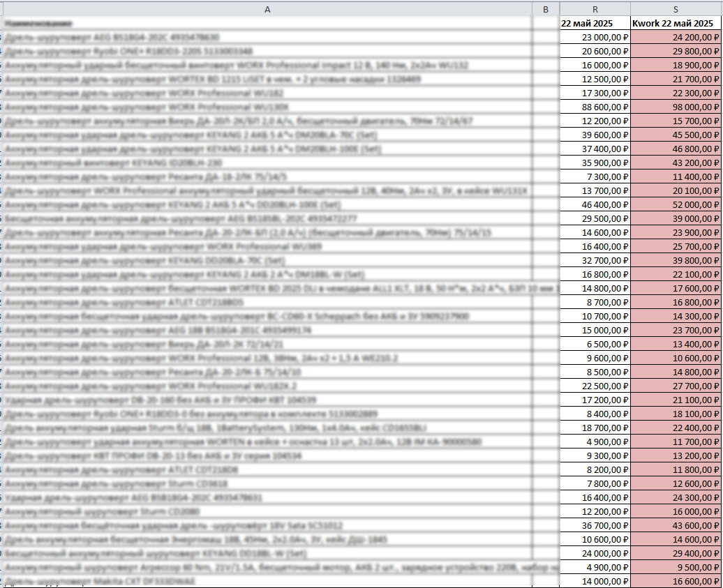
Task: Select the column S header
Action: coord(676,9)
